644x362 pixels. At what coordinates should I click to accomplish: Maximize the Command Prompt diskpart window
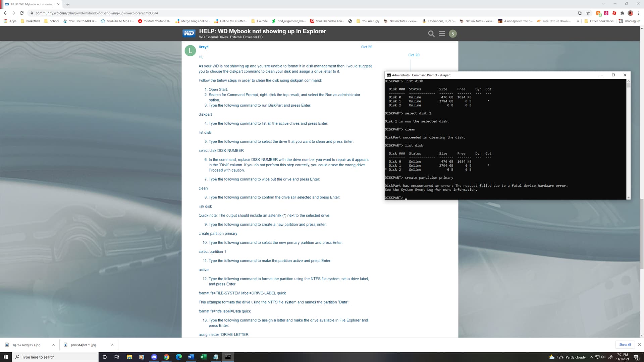pos(613,75)
